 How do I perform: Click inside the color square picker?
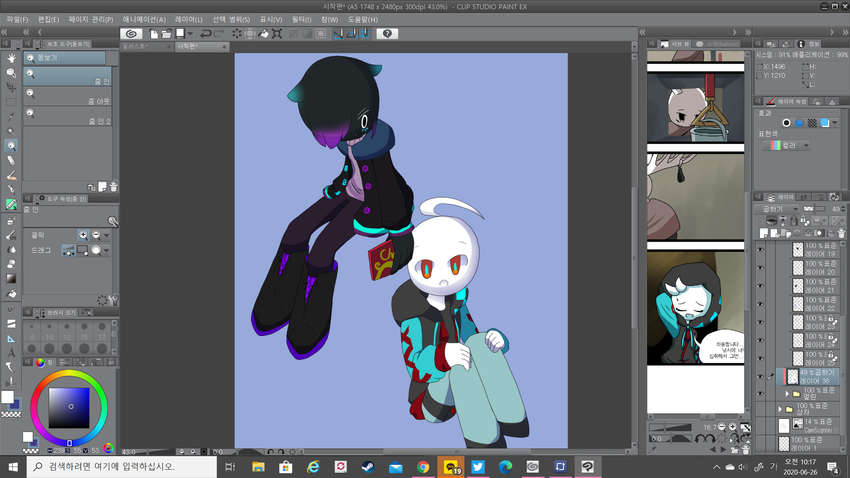click(69, 408)
